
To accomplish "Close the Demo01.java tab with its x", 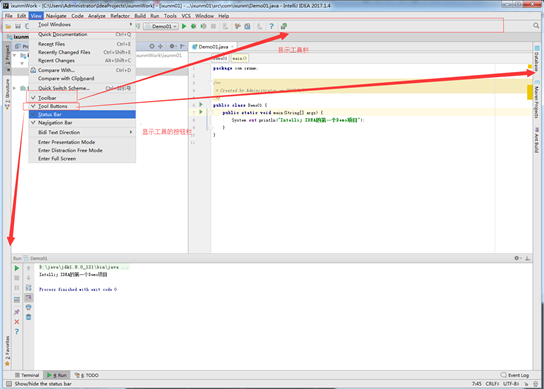I will [232, 46].
